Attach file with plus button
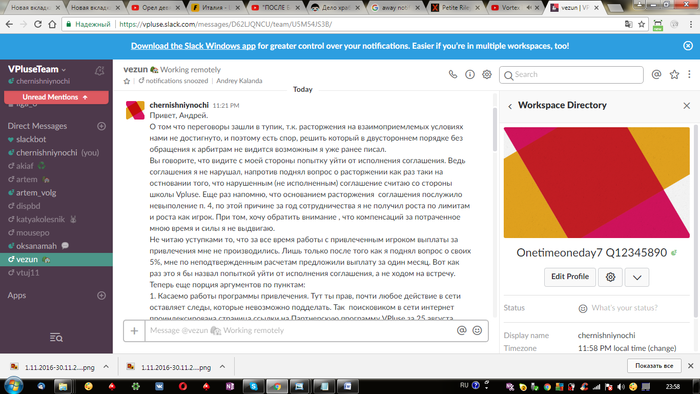This screenshot has width=700, height=394. click(x=134, y=331)
